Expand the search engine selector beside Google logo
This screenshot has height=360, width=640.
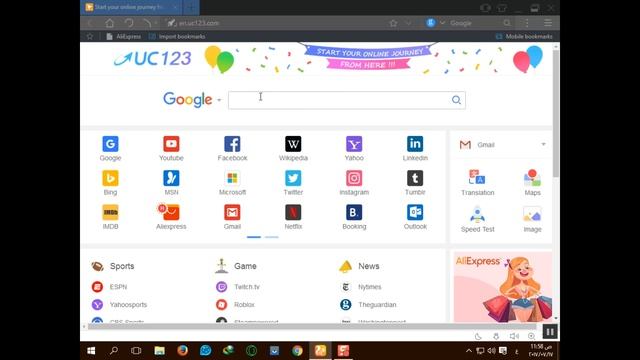point(219,100)
